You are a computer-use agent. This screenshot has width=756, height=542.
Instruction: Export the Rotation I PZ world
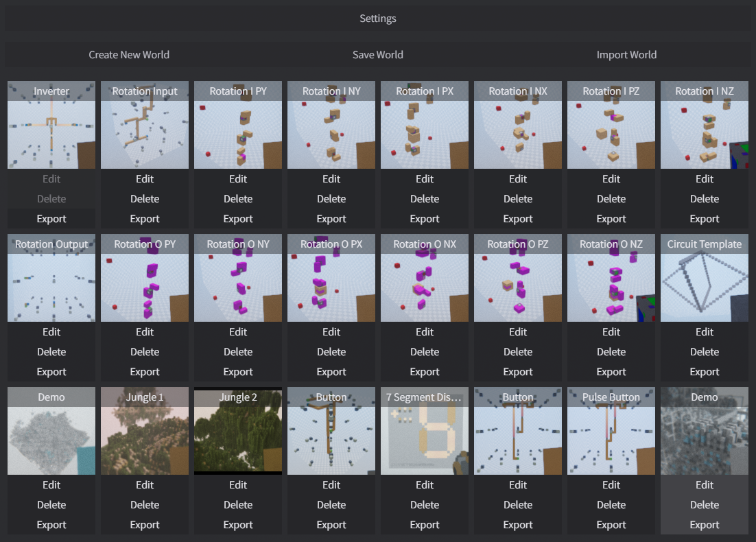pyautogui.click(x=611, y=218)
